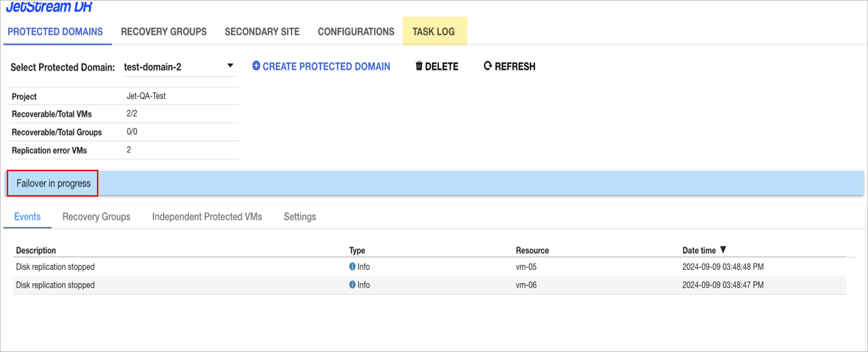Click the Info icon for vm-05 event

(x=352, y=267)
